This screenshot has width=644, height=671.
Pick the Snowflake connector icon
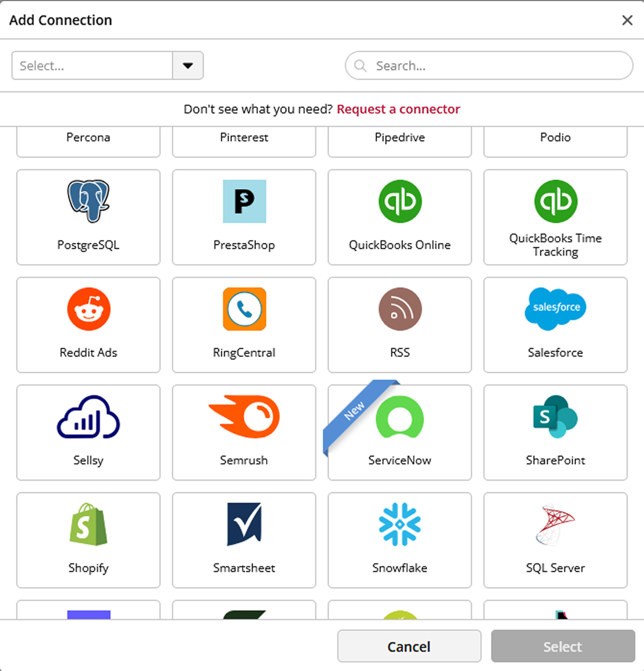click(400, 524)
